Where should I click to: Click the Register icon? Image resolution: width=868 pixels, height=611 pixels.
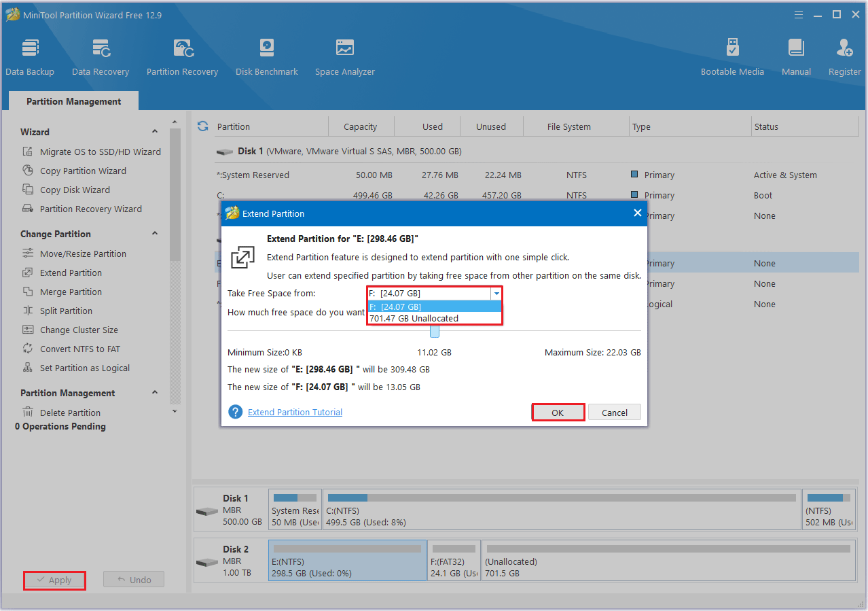pos(844,54)
